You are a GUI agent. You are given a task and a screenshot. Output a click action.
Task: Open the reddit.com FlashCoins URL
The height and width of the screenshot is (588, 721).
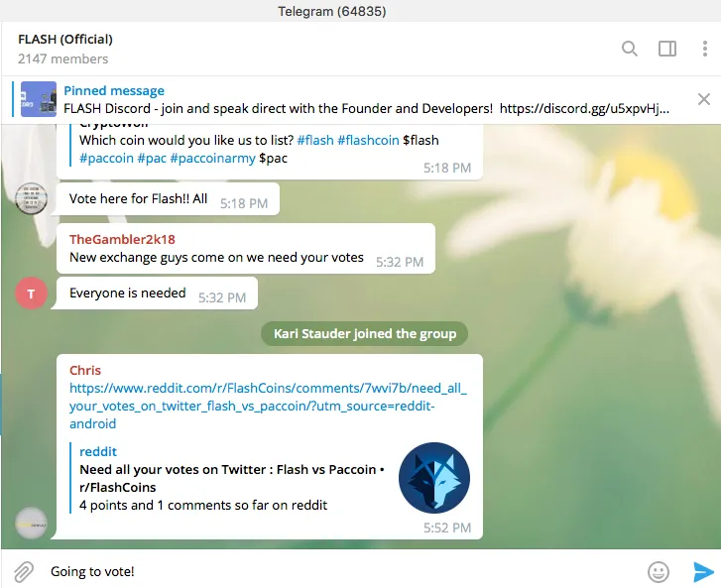[268, 406]
